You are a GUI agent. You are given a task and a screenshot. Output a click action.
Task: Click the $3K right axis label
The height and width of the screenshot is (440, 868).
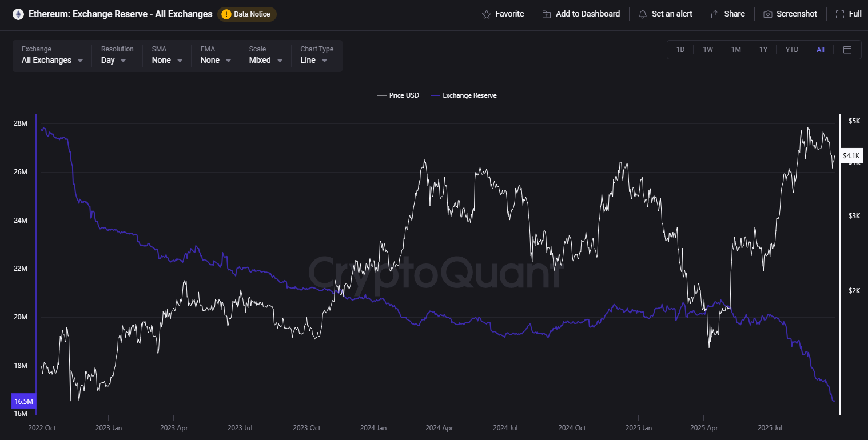pyautogui.click(x=854, y=215)
